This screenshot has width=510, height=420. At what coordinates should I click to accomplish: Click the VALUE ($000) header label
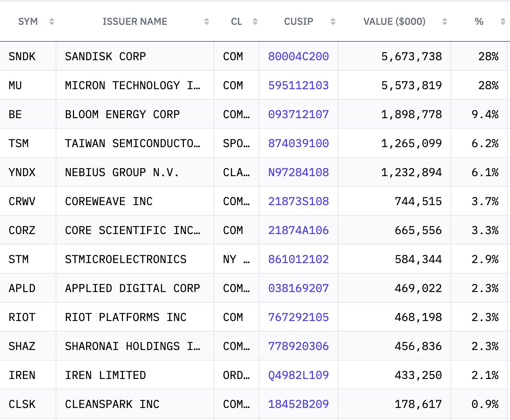point(395,21)
